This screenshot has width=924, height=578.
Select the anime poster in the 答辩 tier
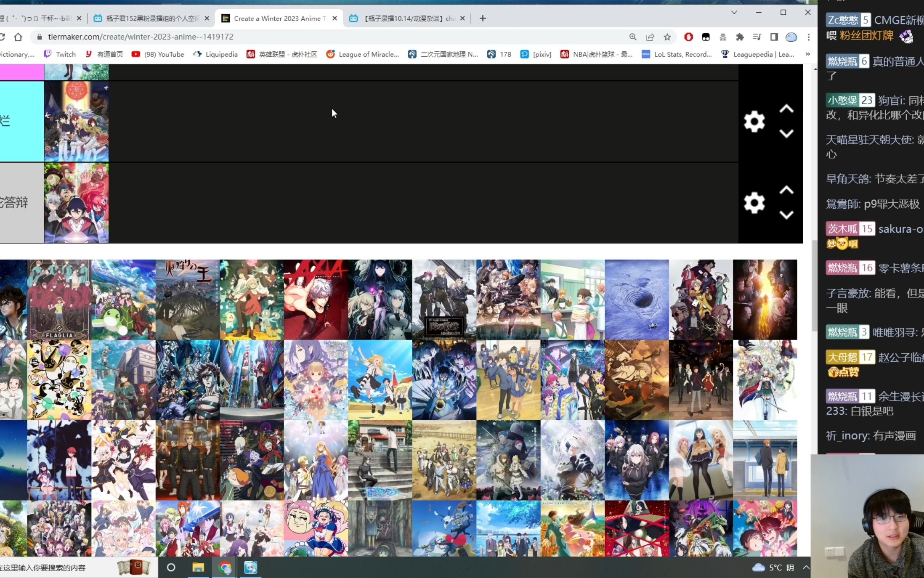[x=76, y=203]
